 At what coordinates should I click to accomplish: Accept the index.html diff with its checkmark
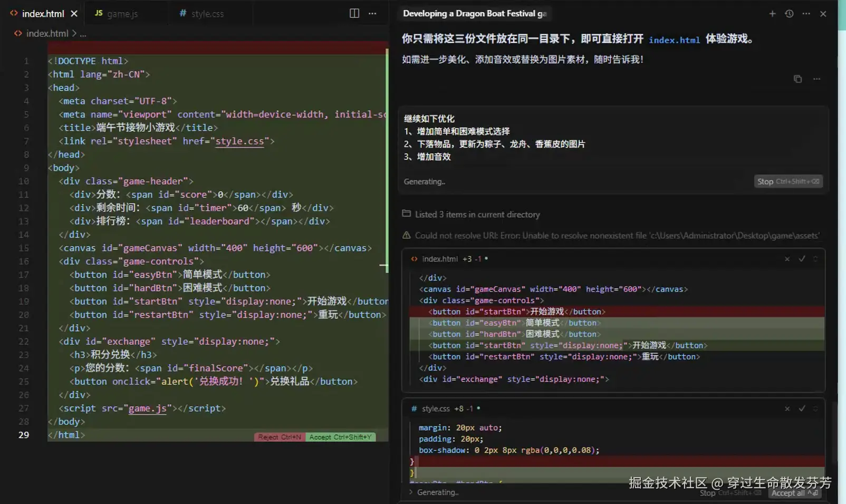802,259
